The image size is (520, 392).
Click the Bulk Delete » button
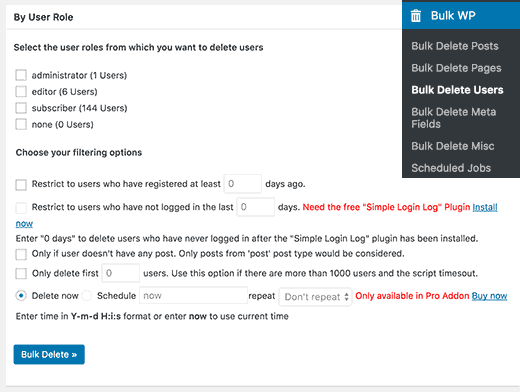click(49, 354)
